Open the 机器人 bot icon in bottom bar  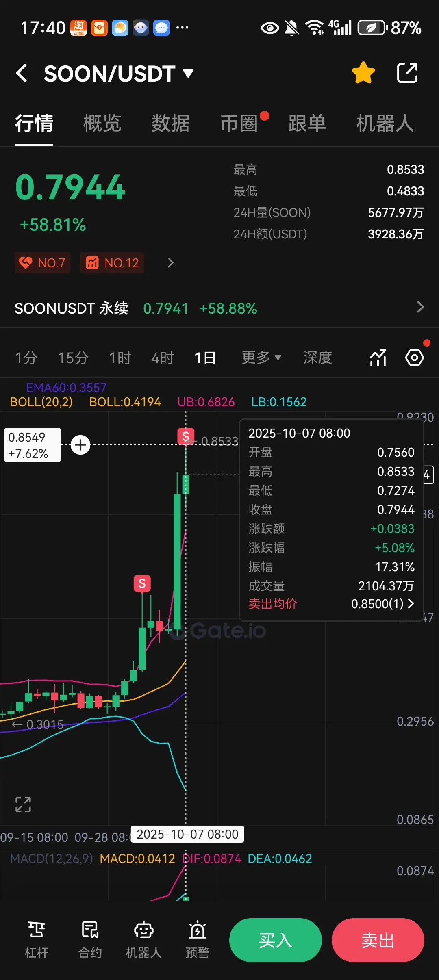click(143, 940)
